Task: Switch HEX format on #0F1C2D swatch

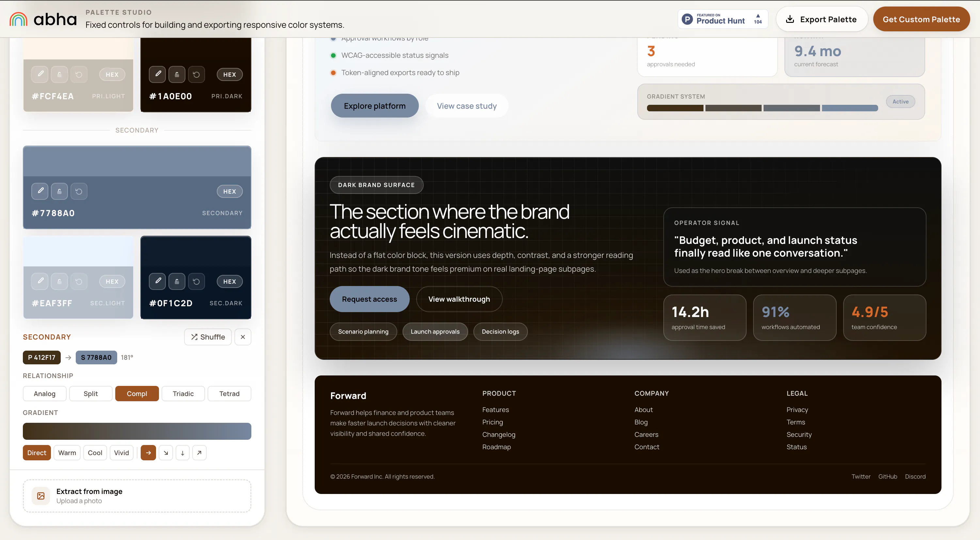Action: [x=229, y=282]
